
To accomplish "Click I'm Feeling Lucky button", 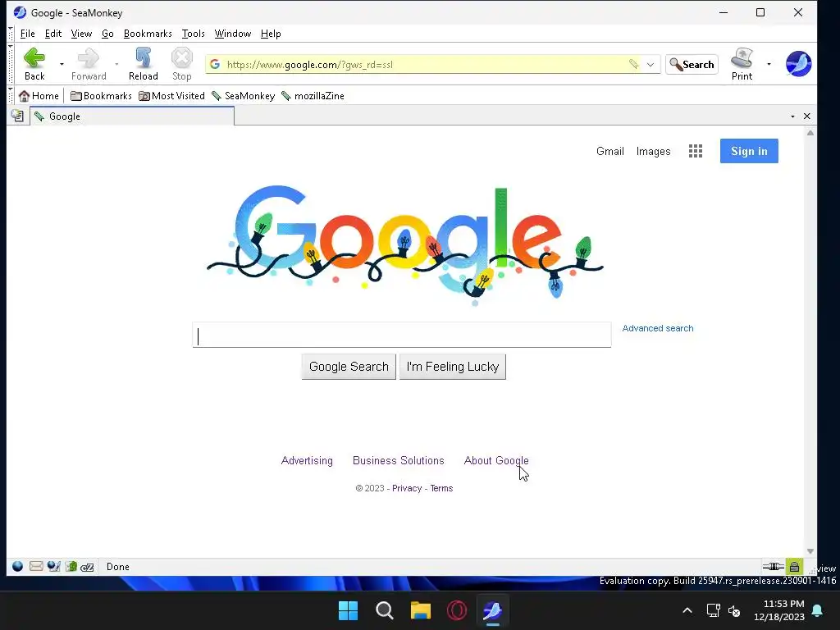I will click(453, 367).
